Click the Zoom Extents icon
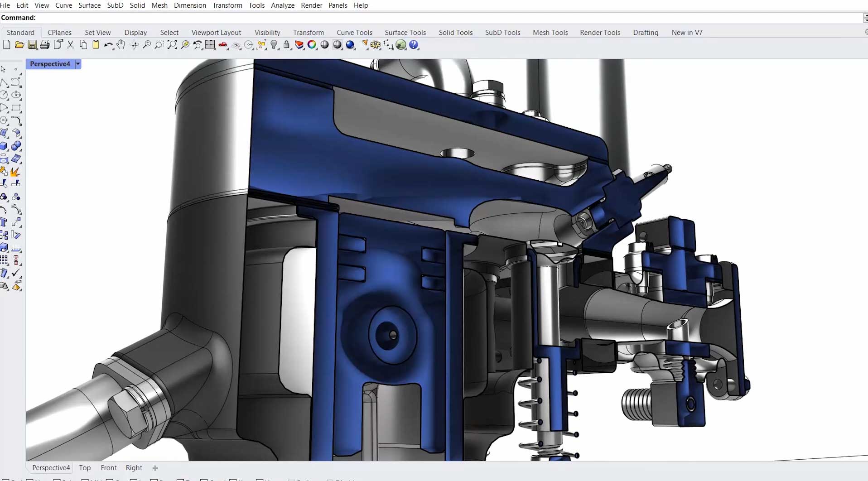 (x=172, y=45)
